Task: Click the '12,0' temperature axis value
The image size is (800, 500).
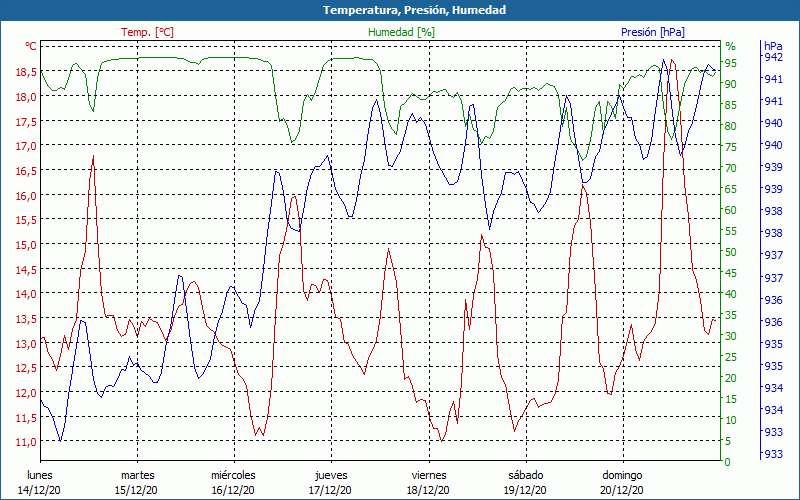Action: tap(27, 393)
